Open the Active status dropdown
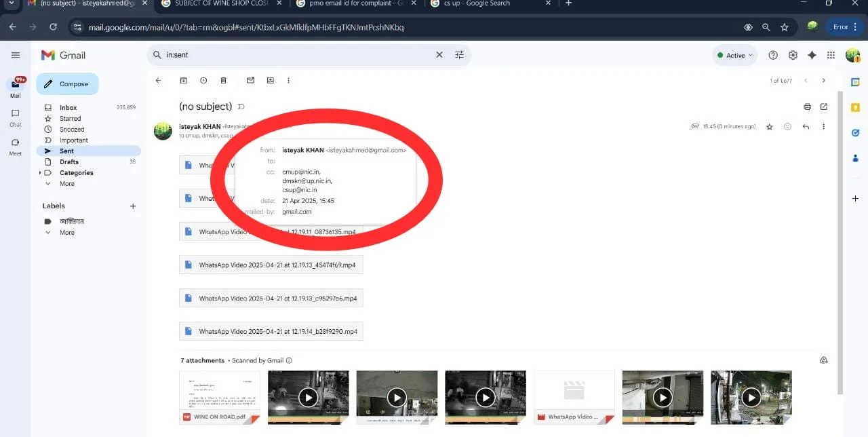868x437 pixels. point(735,56)
